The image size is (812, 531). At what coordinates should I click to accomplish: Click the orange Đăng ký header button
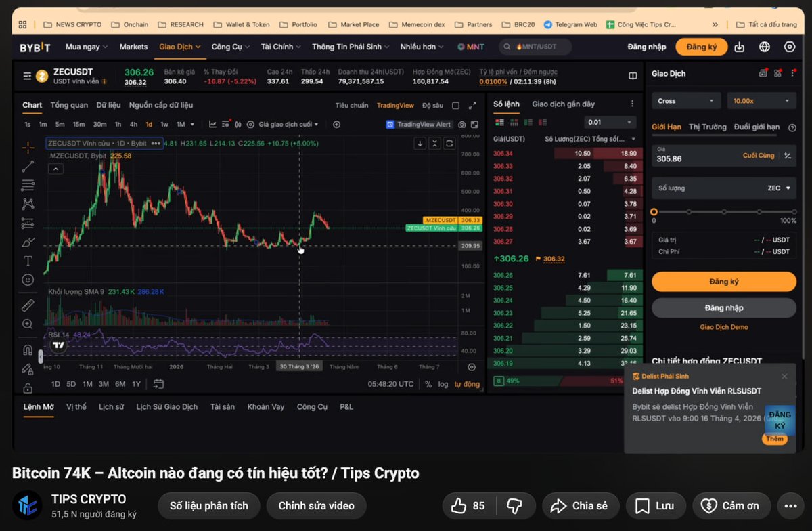(x=702, y=47)
